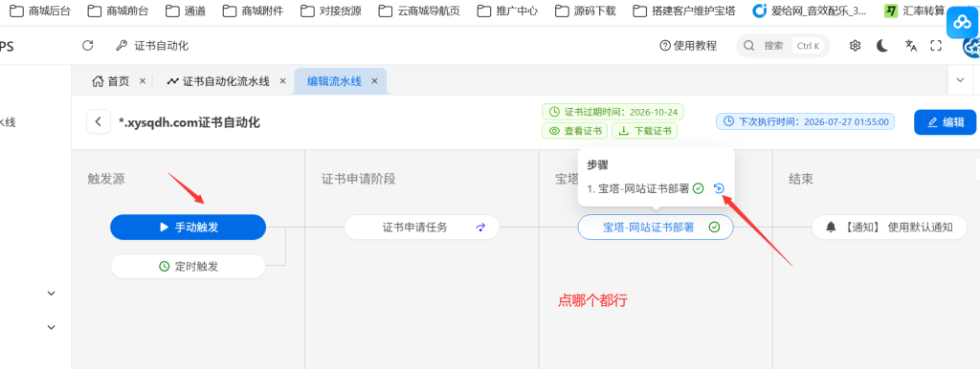Screen dimensions: 980x369
Task: Click the blue arrow icon in 证书申请任务
Action: coord(480,228)
